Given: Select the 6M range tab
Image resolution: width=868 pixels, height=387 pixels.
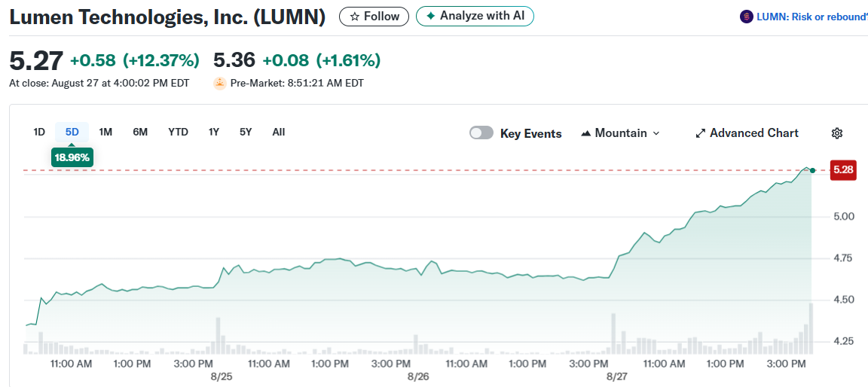Looking at the screenshot, I should (x=140, y=132).
